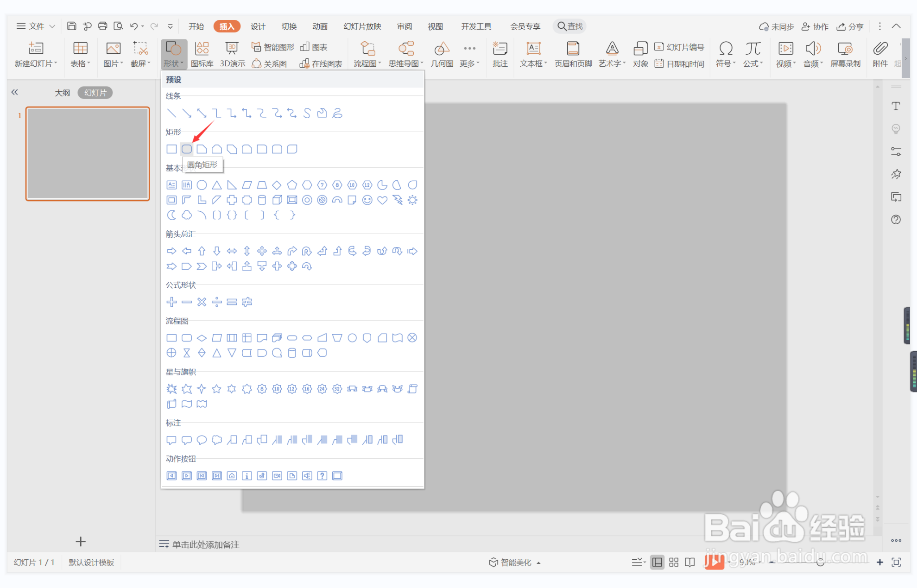Click to add speaker notes

pos(206,544)
